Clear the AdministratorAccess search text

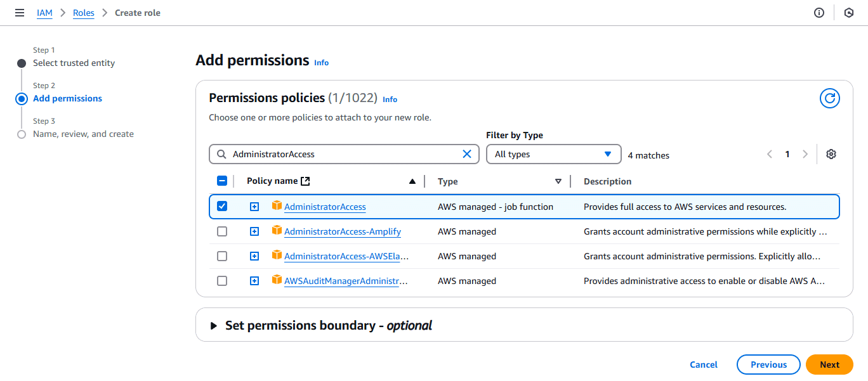[x=467, y=154]
